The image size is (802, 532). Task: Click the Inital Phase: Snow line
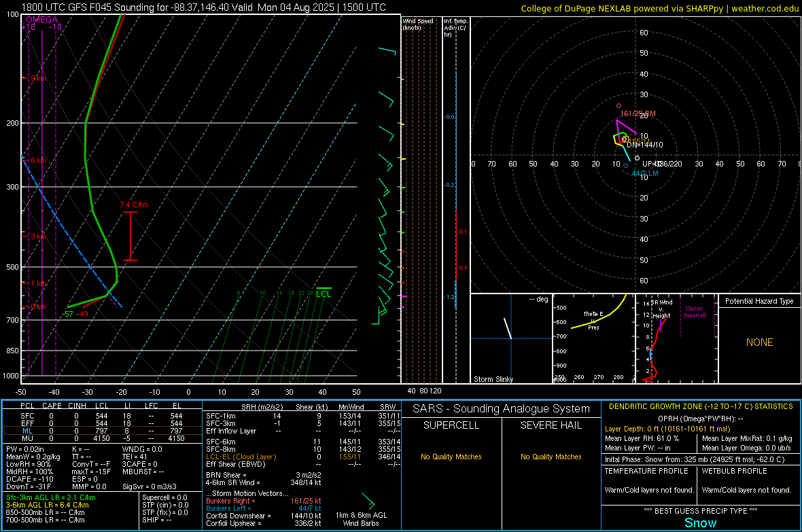695,459
